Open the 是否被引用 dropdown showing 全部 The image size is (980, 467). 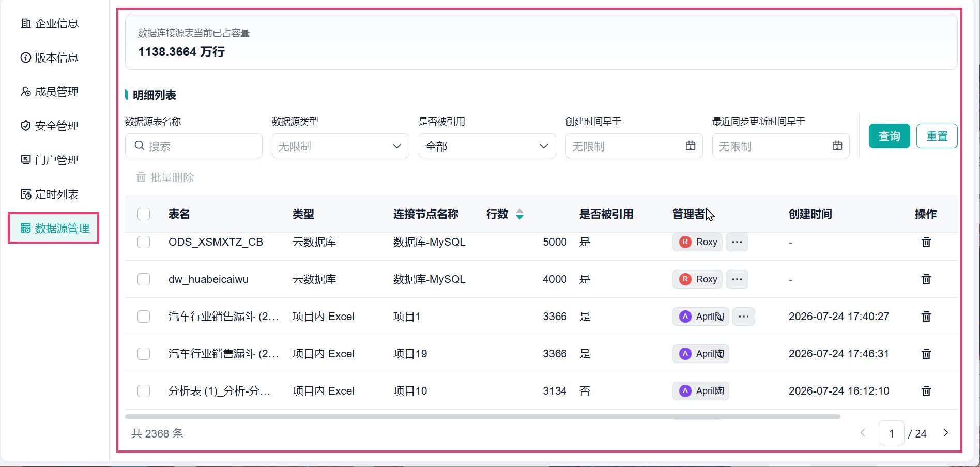click(x=487, y=146)
